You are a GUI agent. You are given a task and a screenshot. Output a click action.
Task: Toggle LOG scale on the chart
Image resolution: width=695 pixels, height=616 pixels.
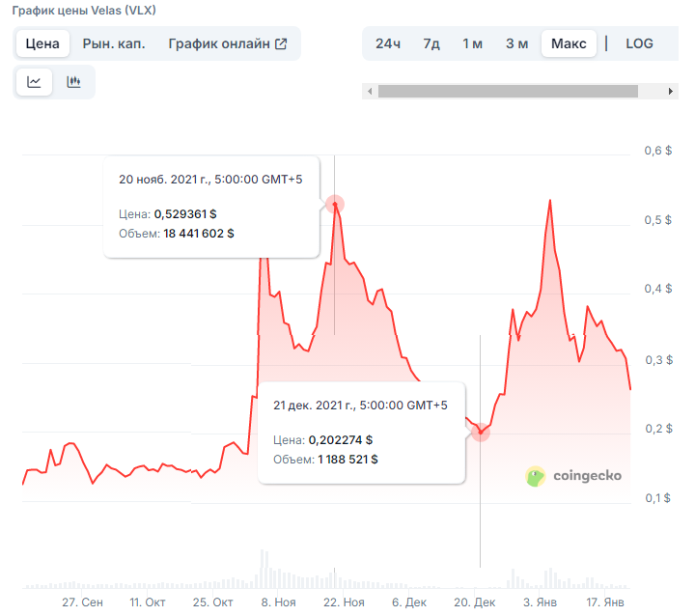(x=639, y=43)
